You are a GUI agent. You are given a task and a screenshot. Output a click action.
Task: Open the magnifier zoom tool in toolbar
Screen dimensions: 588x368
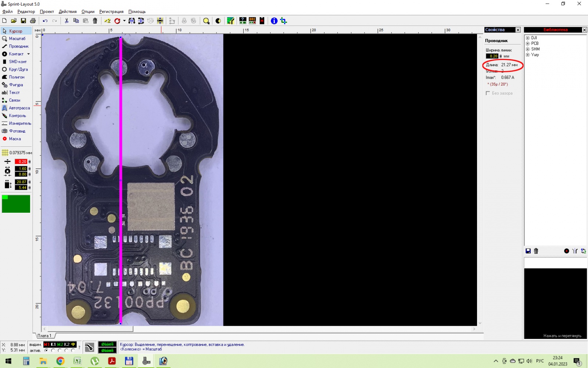206,21
